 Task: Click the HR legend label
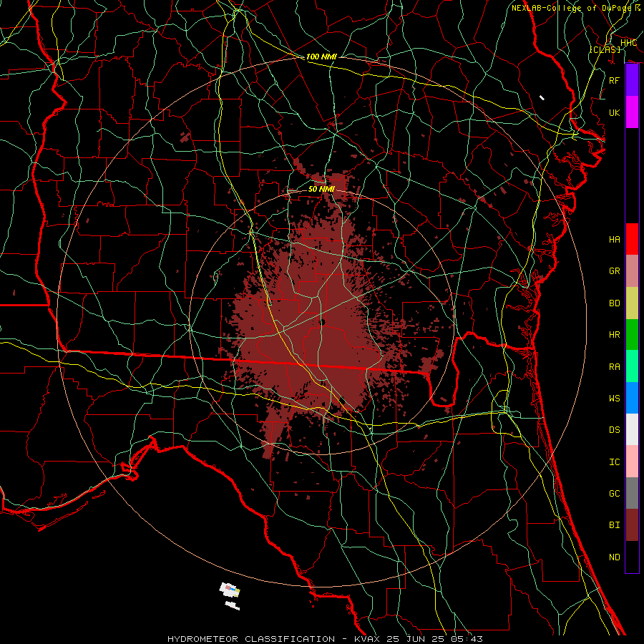click(614, 335)
